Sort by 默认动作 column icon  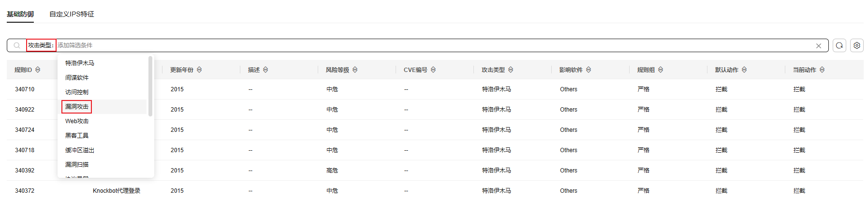point(744,70)
